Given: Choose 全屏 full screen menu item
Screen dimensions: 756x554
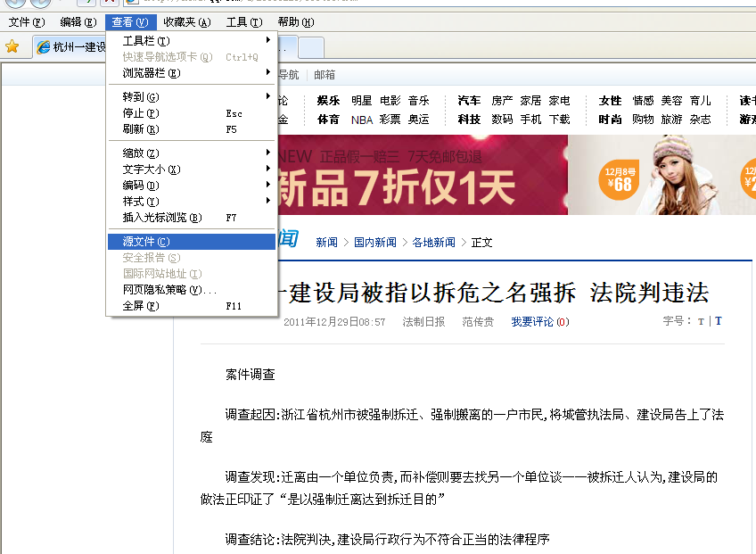Looking at the screenshot, I should [x=192, y=306].
